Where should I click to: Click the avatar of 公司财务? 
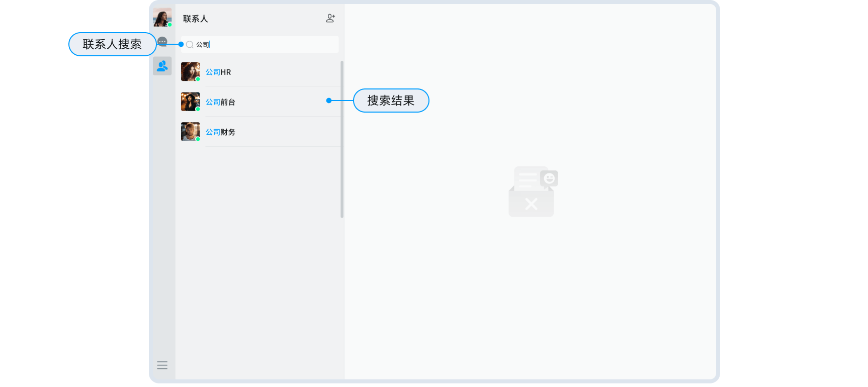point(190,132)
